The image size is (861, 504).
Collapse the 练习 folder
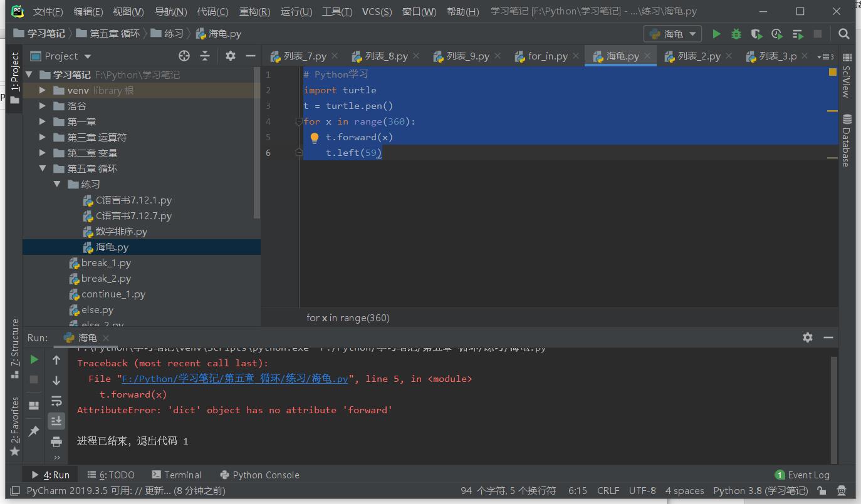click(57, 184)
